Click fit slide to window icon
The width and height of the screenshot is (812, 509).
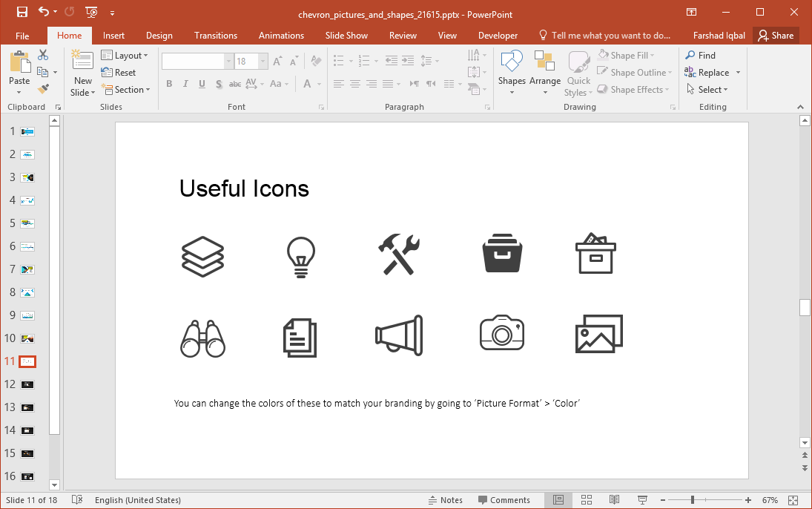[793, 500]
